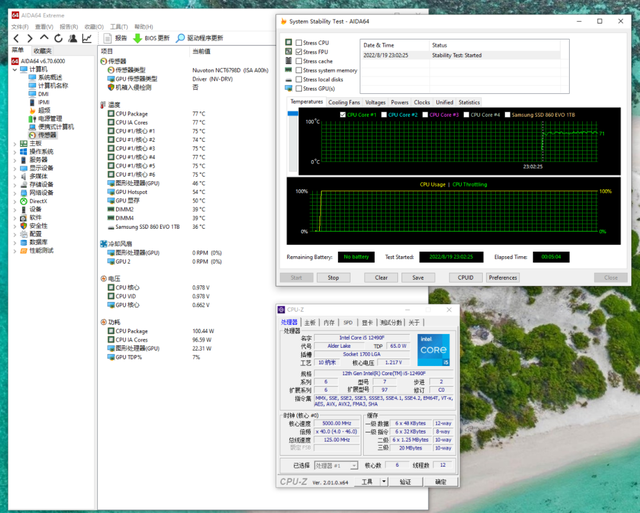640x513 pixels.
Task: Expand the 存储设备 storage node
Action: (15, 185)
